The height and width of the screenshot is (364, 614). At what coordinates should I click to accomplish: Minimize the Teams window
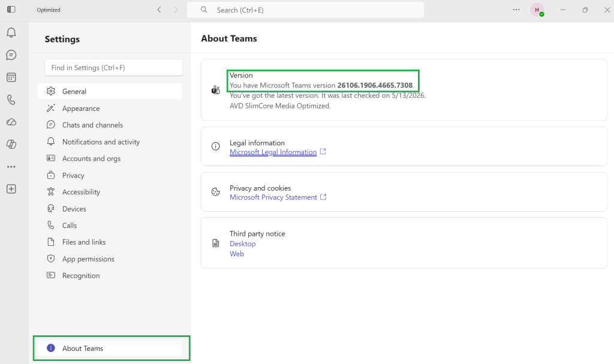563,10
